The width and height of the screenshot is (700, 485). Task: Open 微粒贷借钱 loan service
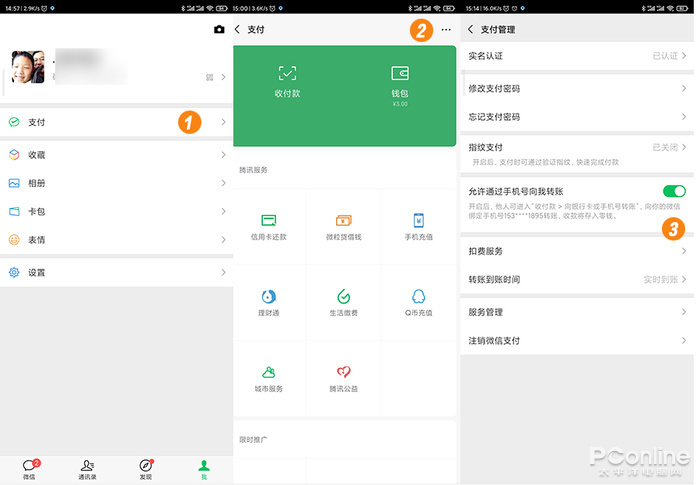point(343,227)
